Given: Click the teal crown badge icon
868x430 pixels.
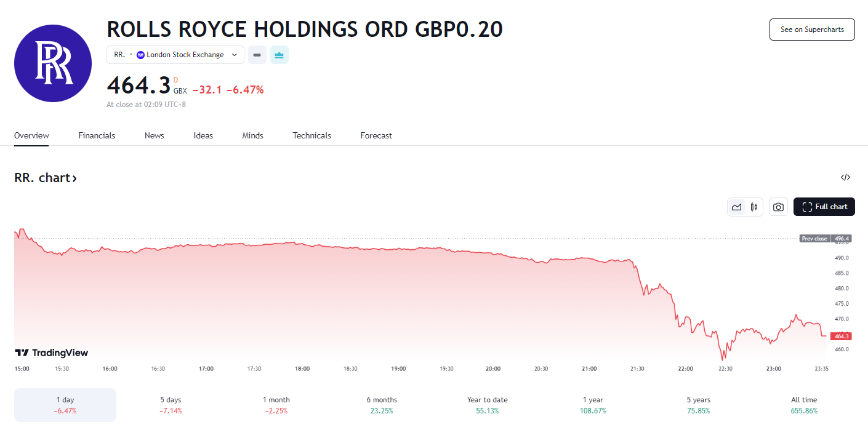Looking at the screenshot, I should pyautogui.click(x=279, y=55).
